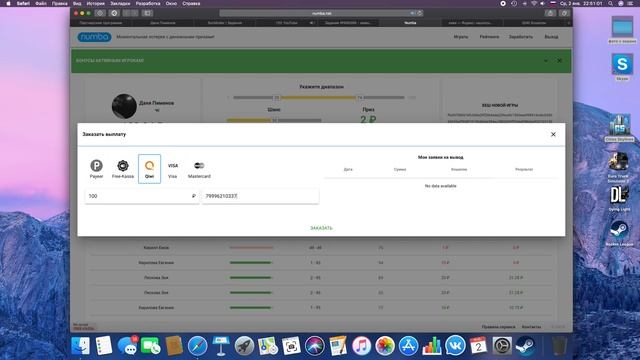Open the Рейтинги navigation link
The width and height of the screenshot is (640, 360).
[489, 37]
